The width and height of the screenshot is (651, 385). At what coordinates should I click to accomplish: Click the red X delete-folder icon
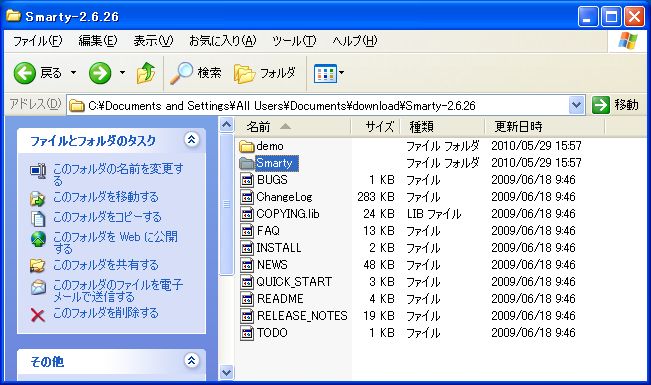tap(38, 315)
